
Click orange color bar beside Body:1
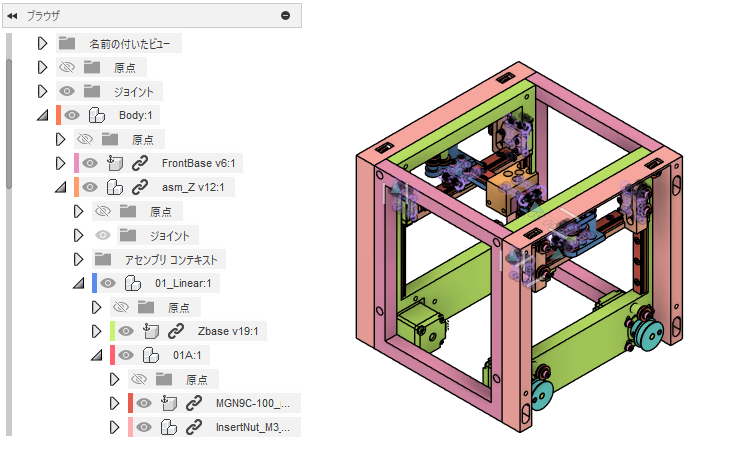click(59, 115)
